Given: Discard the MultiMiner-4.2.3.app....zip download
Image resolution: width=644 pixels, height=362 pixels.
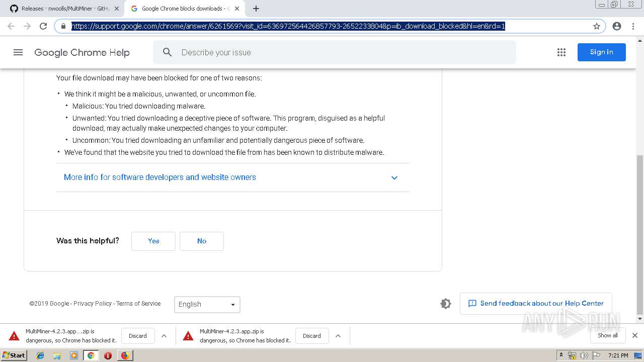Looking at the screenshot, I should (x=138, y=336).
